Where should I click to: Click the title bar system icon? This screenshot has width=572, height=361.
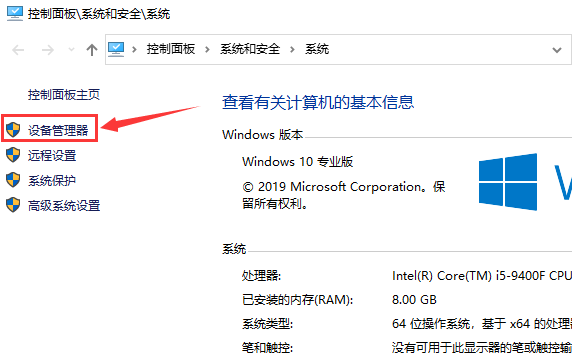(15, 14)
